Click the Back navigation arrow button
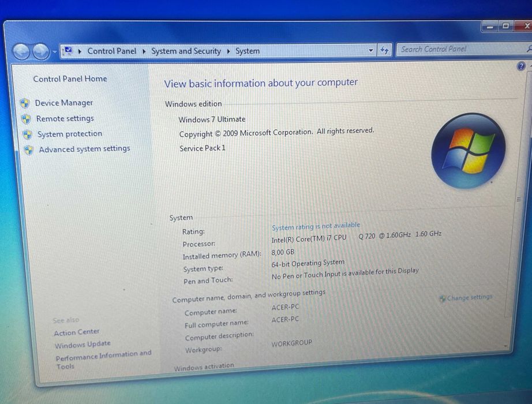 (x=21, y=53)
